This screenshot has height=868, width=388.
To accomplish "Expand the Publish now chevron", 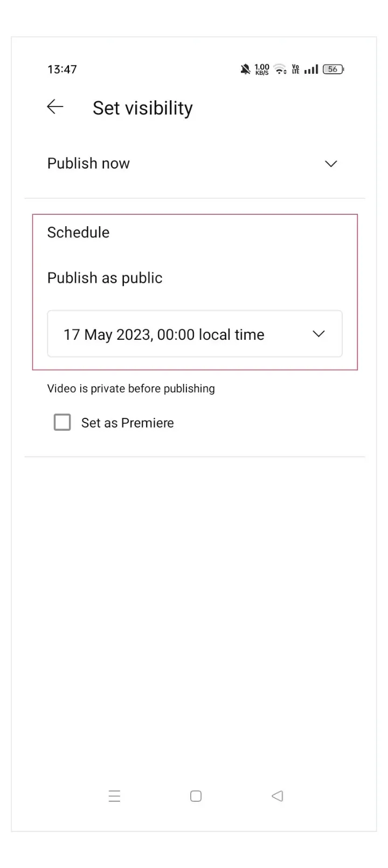I will point(331,164).
